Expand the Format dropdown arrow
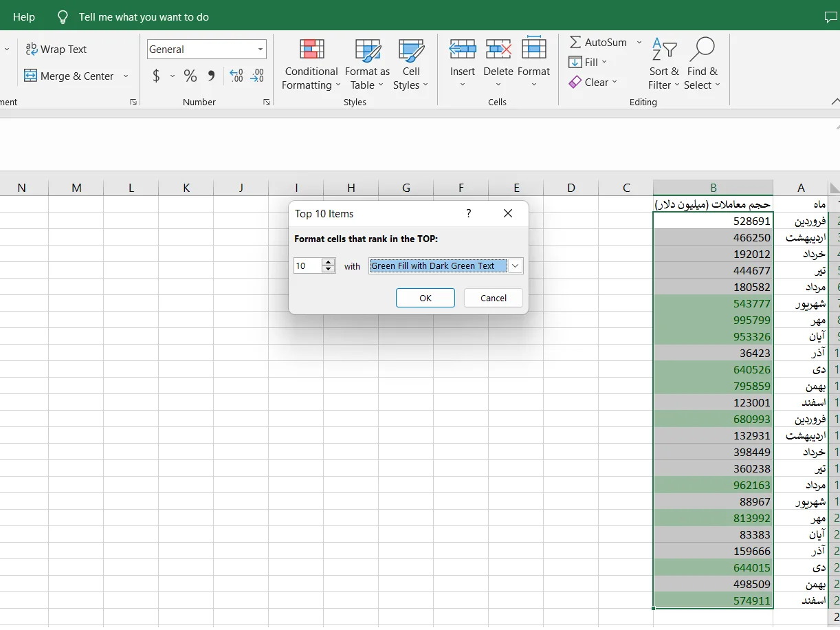Image resolution: width=840 pixels, height=630 pixels. 534,85
